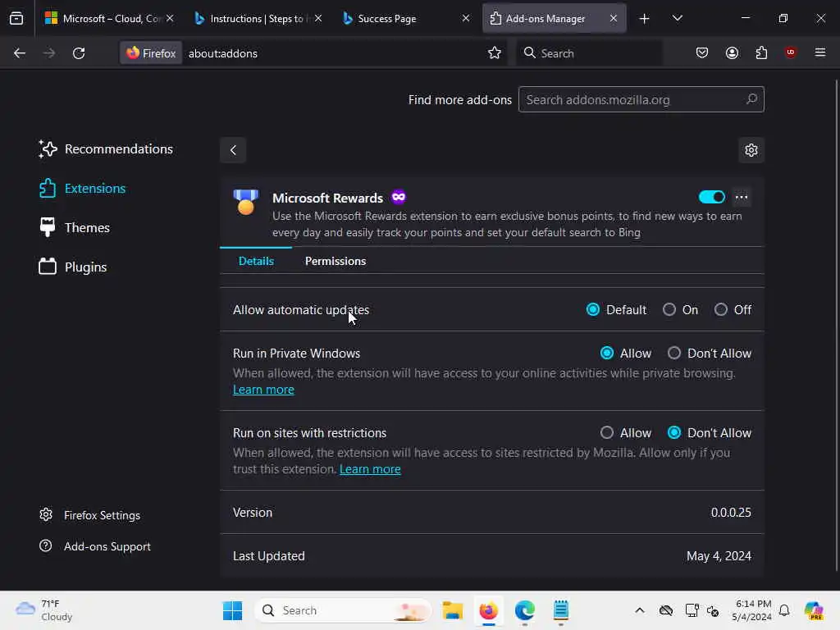Open the Firefox hamburger application menu
This screenshot has height=630, width=840.
[820, 52]
